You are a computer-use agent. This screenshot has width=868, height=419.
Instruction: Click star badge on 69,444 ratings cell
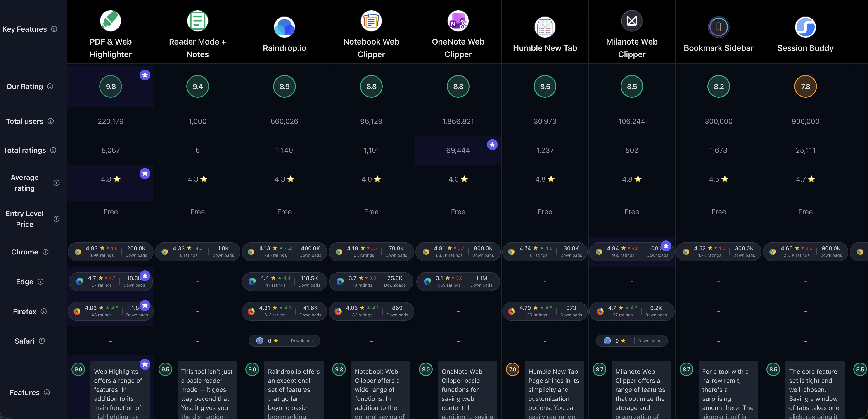[x=492, y=145]
